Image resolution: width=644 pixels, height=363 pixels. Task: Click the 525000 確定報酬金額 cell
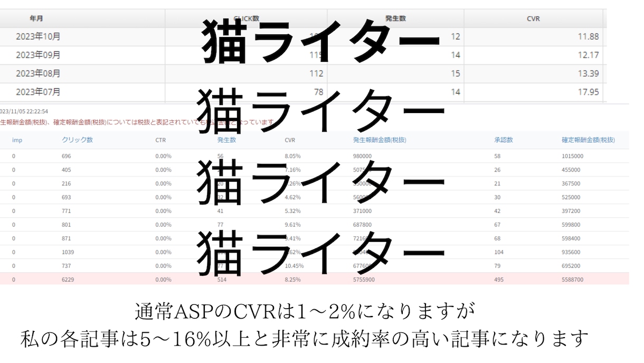(x=571, y=198)
